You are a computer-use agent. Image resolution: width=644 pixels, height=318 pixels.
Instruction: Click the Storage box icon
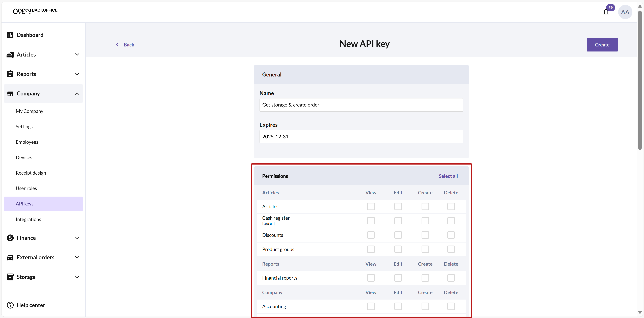pyautogui.click(x=10, y=277)
